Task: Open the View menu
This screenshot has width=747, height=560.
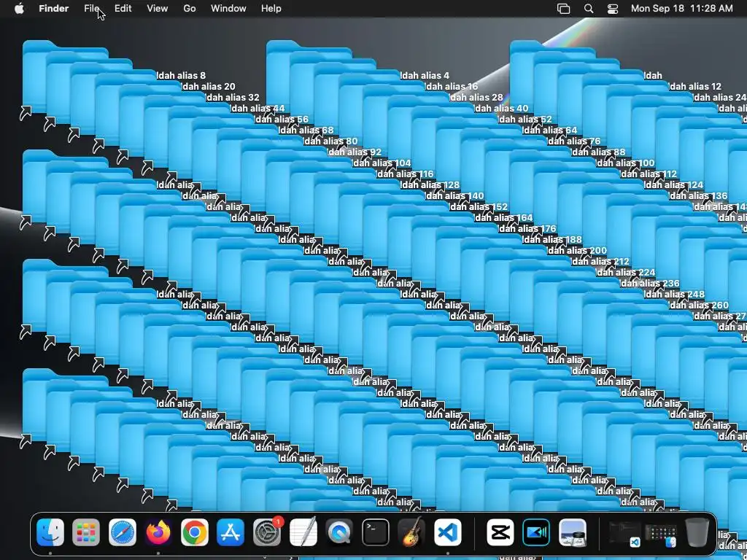Action: coord(158,9)
